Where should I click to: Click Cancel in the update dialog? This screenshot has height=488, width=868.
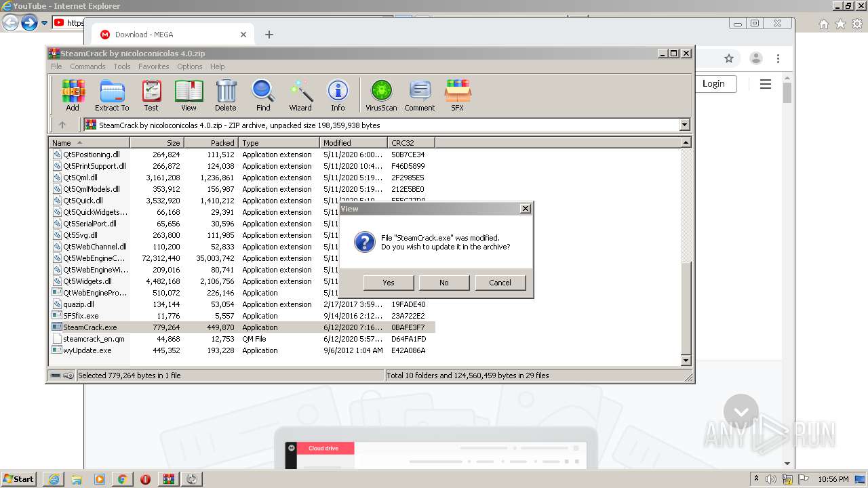pos(500,283)
